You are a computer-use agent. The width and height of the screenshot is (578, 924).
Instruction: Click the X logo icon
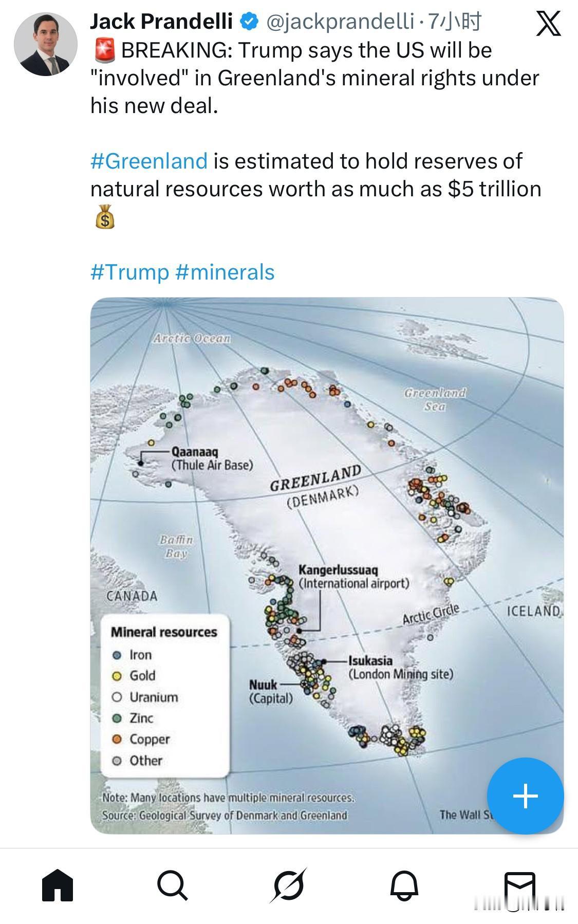[x=548, y=24]
